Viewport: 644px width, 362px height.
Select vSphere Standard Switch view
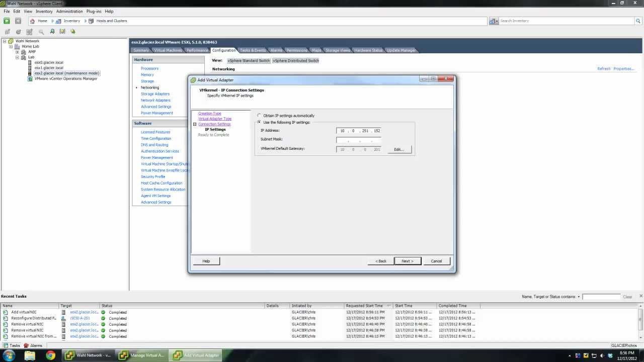[249, 61]
